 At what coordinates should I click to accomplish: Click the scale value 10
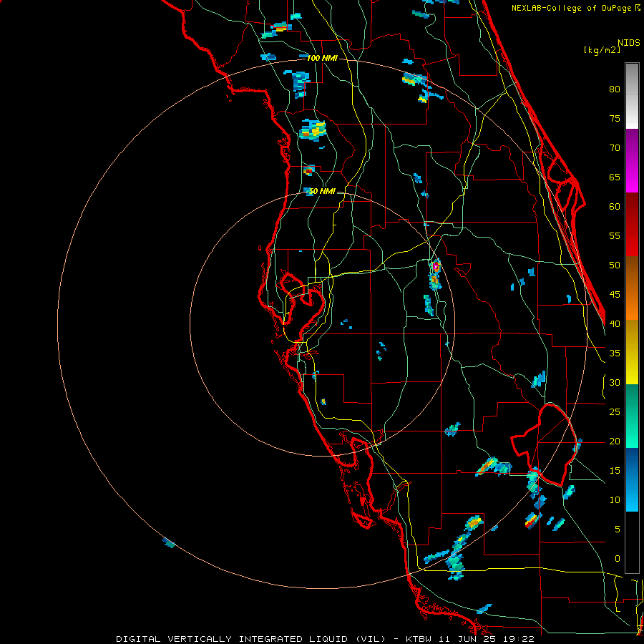click(615, 500)
